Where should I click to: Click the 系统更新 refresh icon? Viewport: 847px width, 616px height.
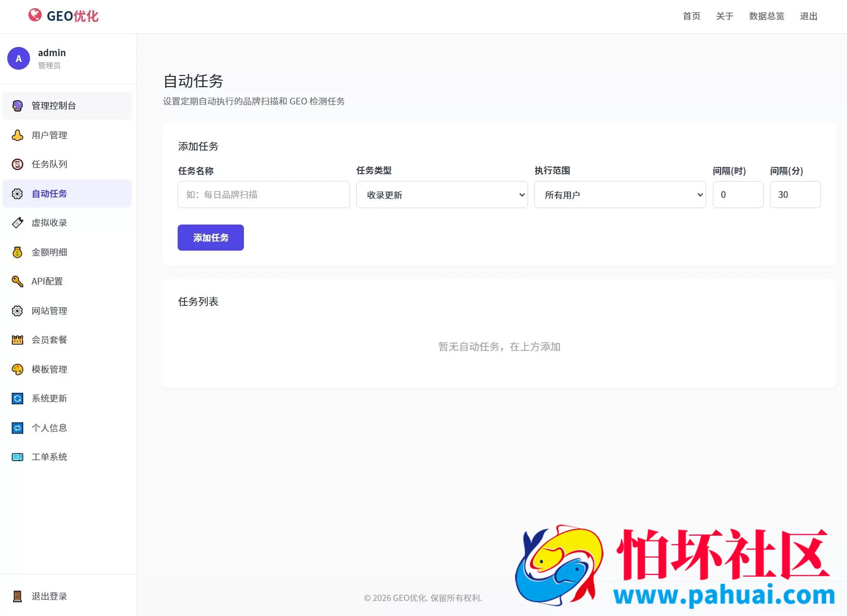(17, 398)
